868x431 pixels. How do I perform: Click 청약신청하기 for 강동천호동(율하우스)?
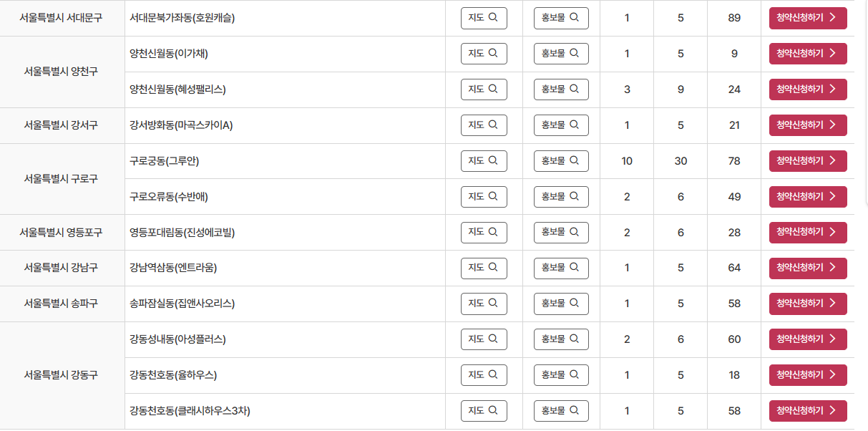point(808,375)
